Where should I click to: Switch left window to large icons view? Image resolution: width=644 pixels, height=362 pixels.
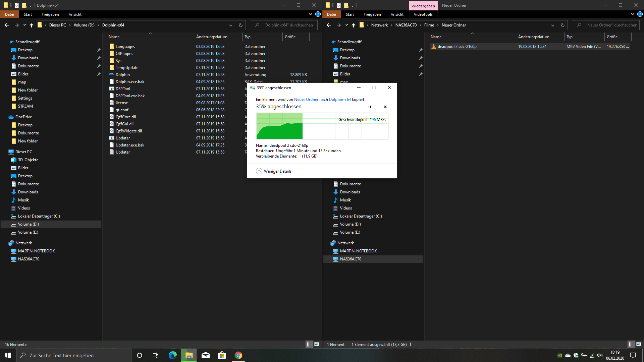pyautogui.click(x=316, y=344)
